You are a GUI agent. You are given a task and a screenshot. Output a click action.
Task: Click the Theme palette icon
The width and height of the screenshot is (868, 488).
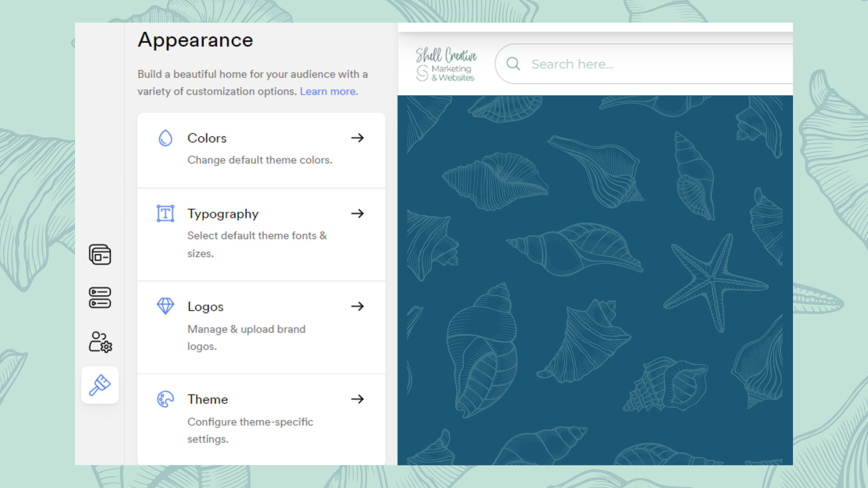click(x=165, y=399)
